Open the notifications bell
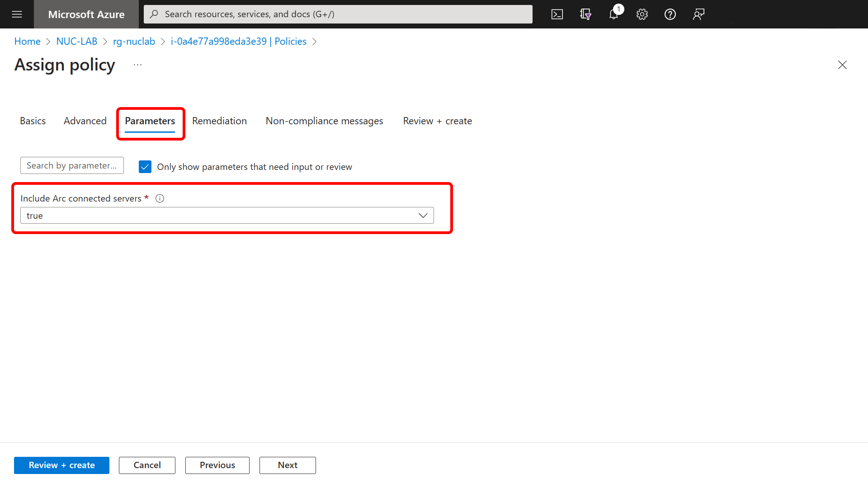The image size is (868, 488). click(x=614, y=14)
